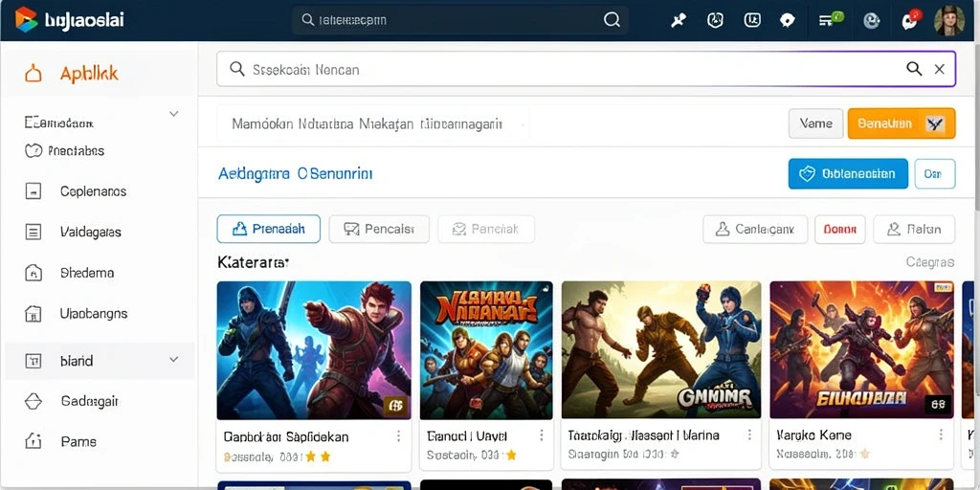
Task: Clear the search with the X icon
Action: (x=940, y=69)
